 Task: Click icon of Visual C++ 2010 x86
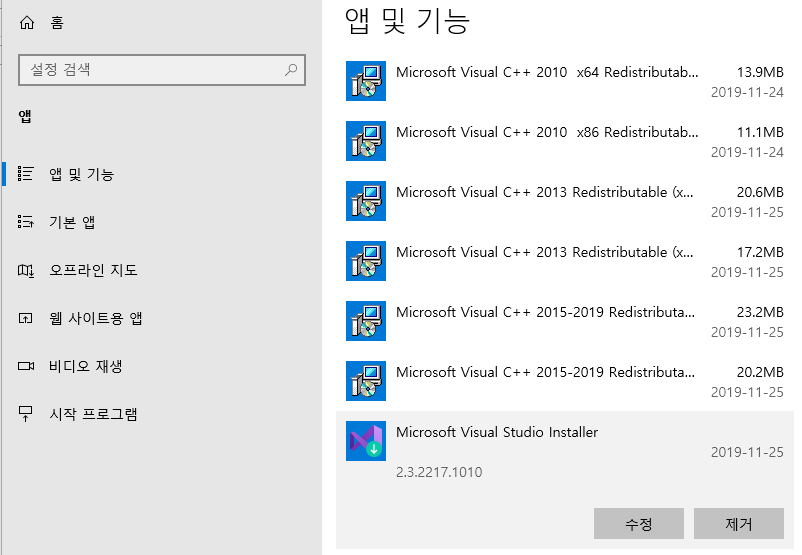(x=366, y=141)
